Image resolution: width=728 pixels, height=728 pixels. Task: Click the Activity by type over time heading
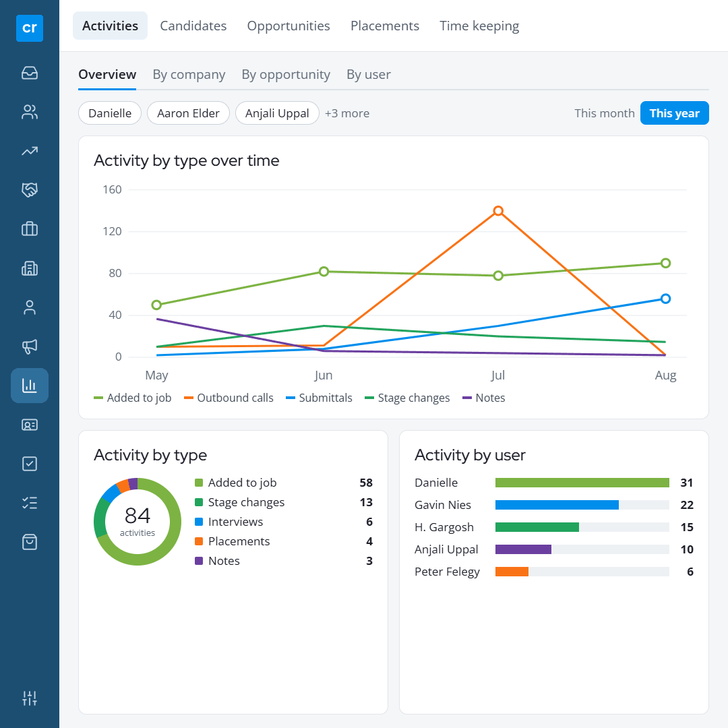(x=187, y=160)
